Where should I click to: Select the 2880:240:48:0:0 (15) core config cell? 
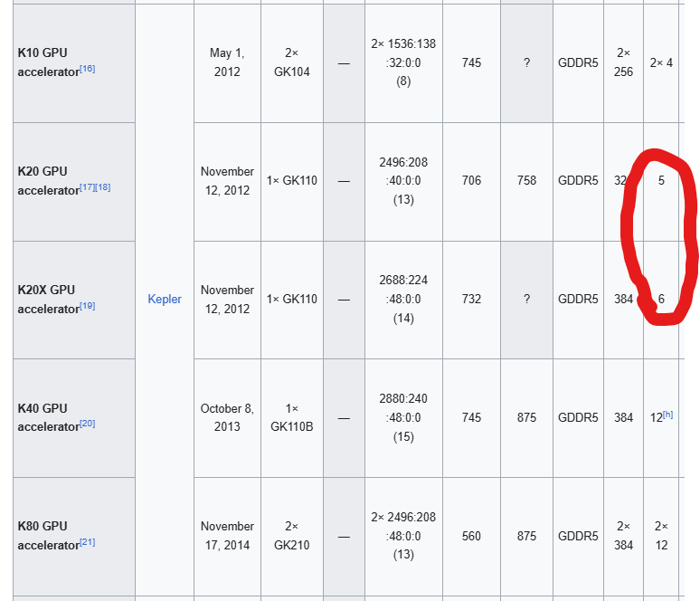403,417
